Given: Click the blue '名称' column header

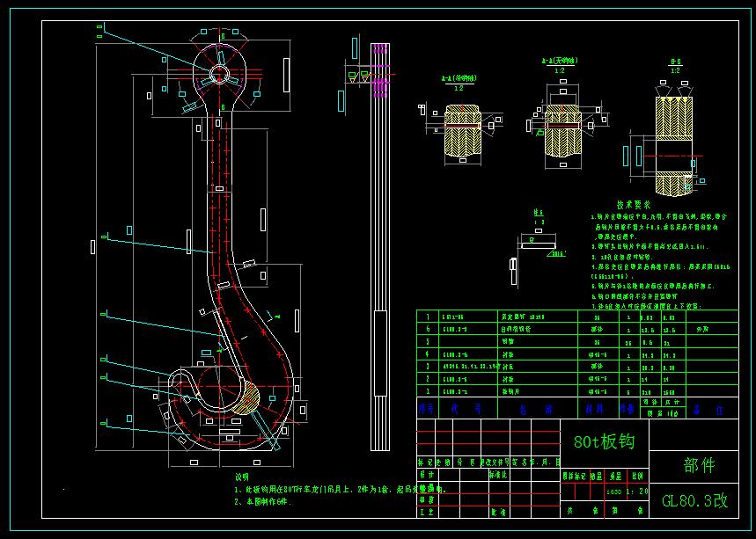Looking at the screenshot, I should (536, 410).
